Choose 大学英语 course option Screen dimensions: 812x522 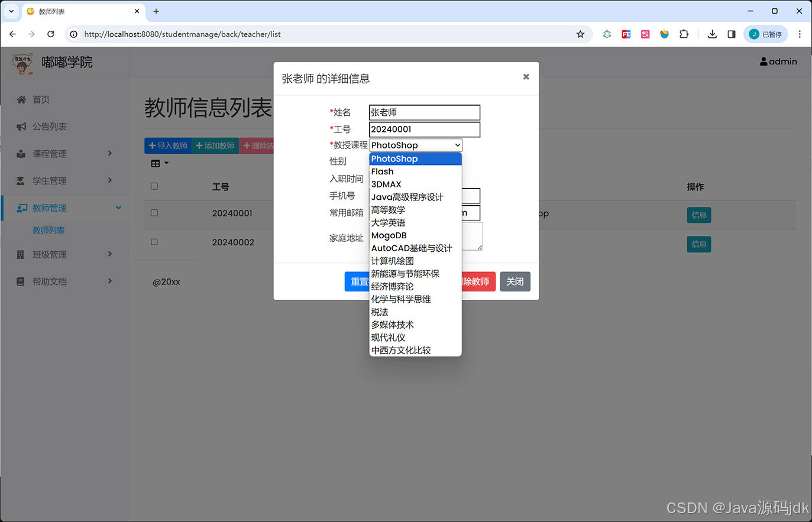[415, 223]
